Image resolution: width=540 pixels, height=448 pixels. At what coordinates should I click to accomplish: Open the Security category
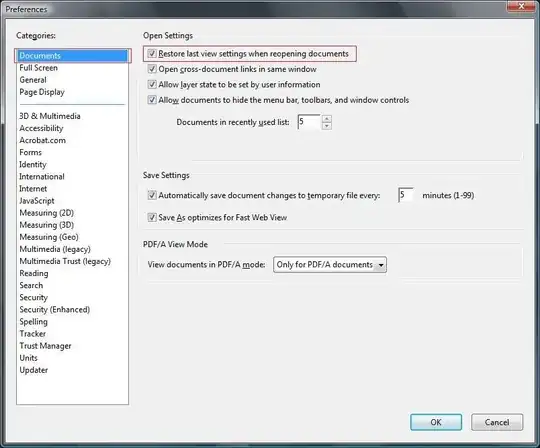pos(33,297)
